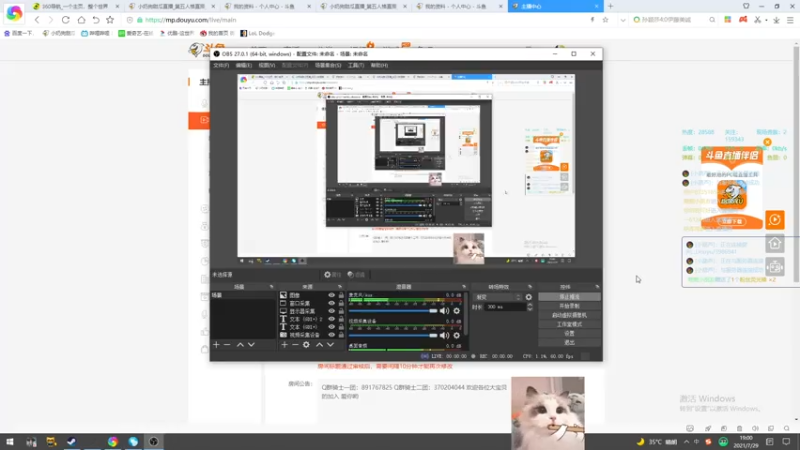Open transition properties gear next to 淡变

[529, 297]
